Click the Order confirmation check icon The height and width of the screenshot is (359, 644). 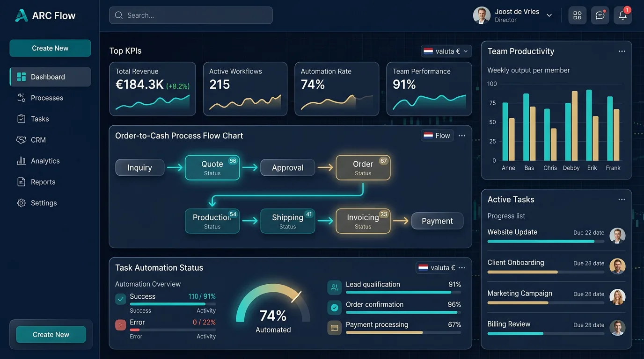coord(335,308)
